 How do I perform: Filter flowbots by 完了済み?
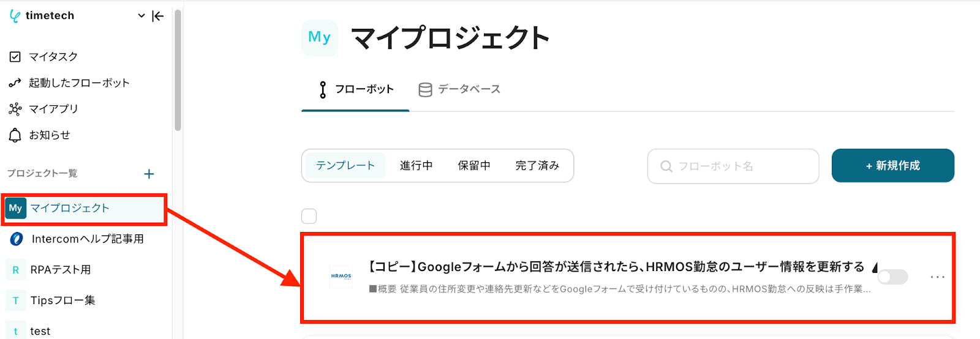[537, 166]
